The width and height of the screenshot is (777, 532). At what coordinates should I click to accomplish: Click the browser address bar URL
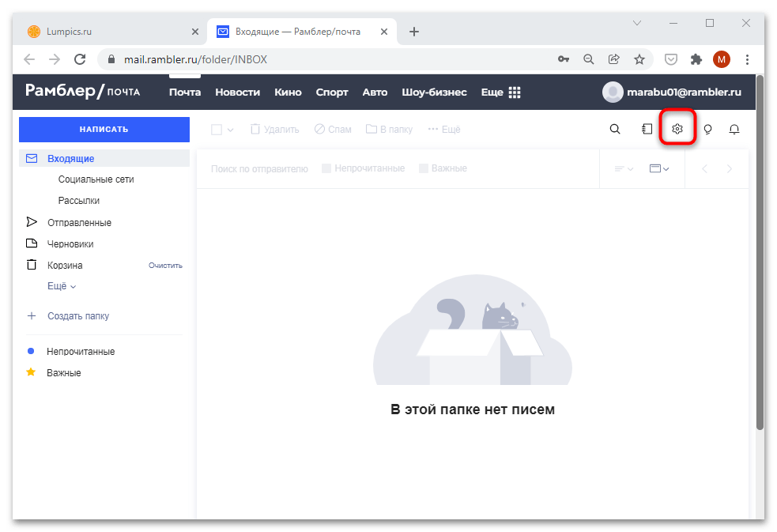(x=195, y=59)
